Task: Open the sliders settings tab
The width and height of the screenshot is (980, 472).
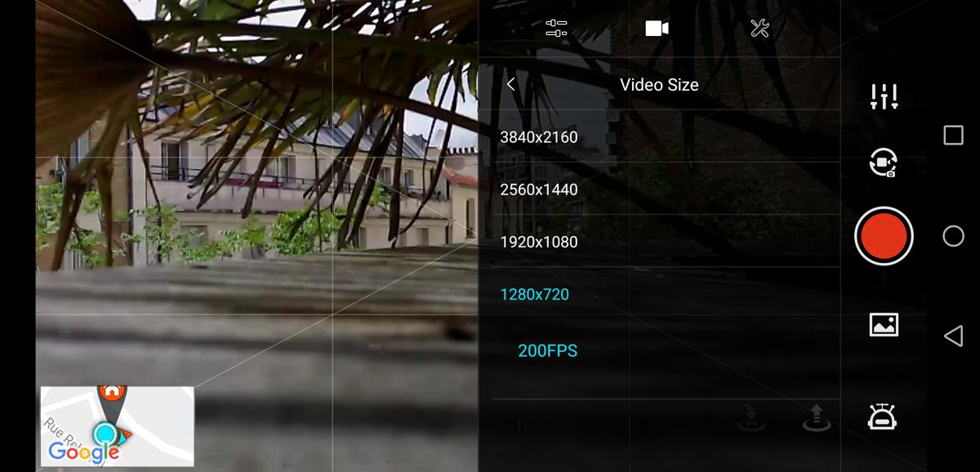Action: click(556, 29)
